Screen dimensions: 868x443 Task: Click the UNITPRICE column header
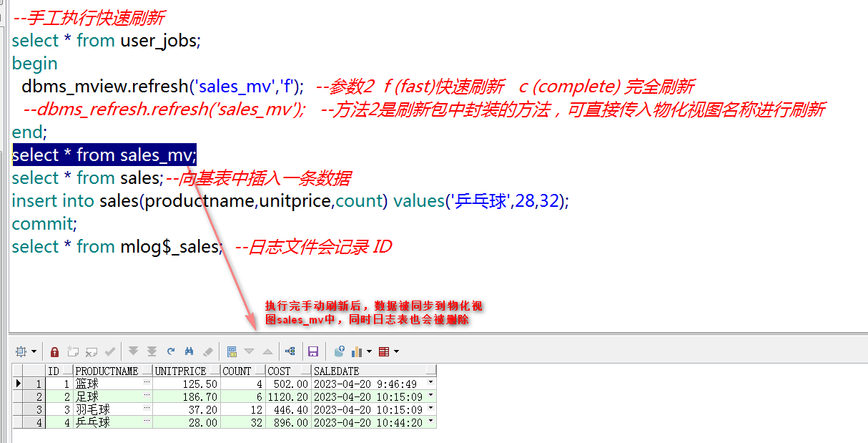(187, 371)
